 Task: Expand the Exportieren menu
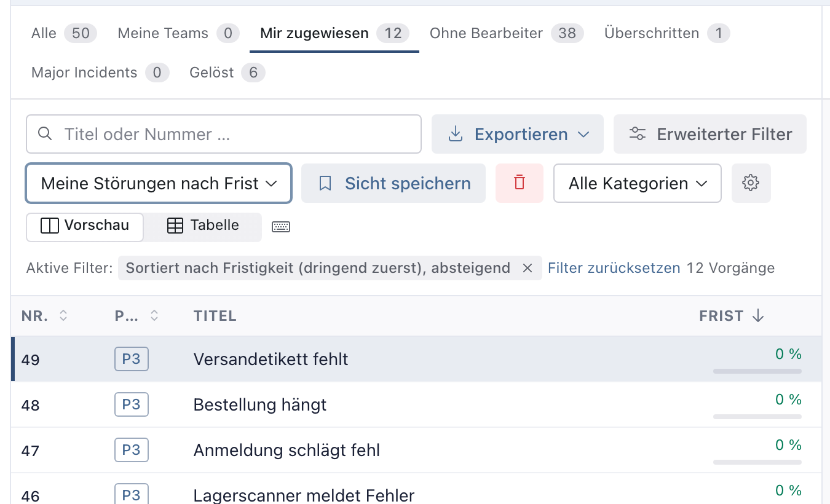point(518,134)
